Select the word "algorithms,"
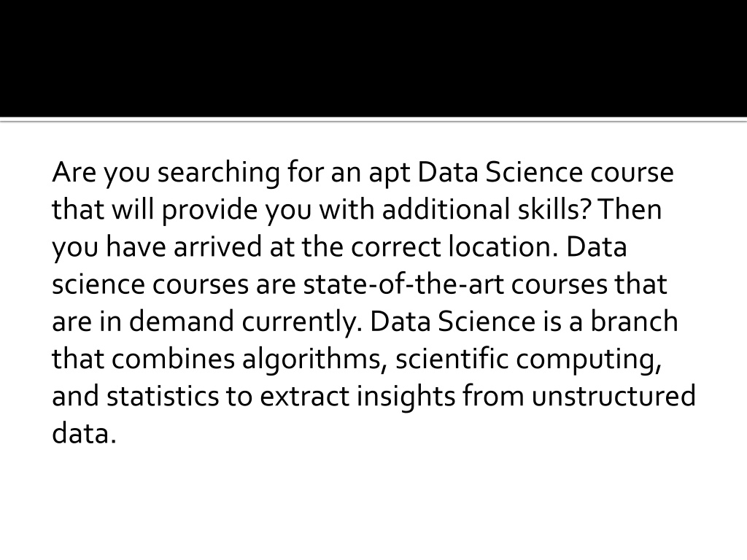The width and height of the screenshot is (747, 560). [x=314, y=360]
